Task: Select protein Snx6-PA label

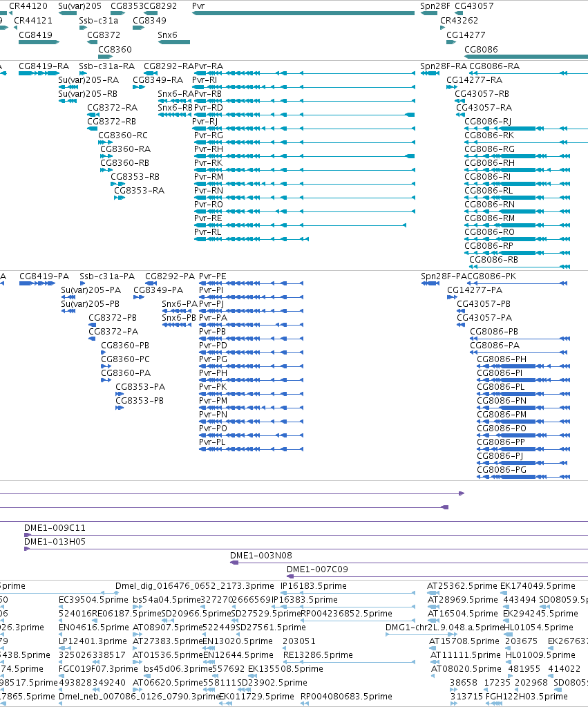Action: 180,304
